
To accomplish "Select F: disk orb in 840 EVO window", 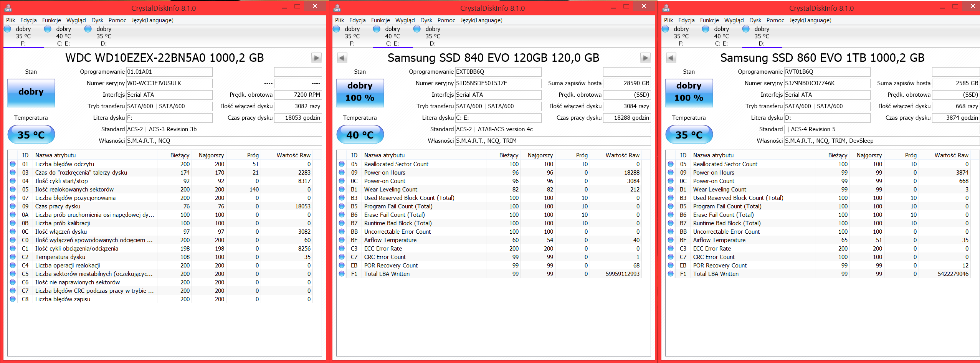I will (337, 29).
